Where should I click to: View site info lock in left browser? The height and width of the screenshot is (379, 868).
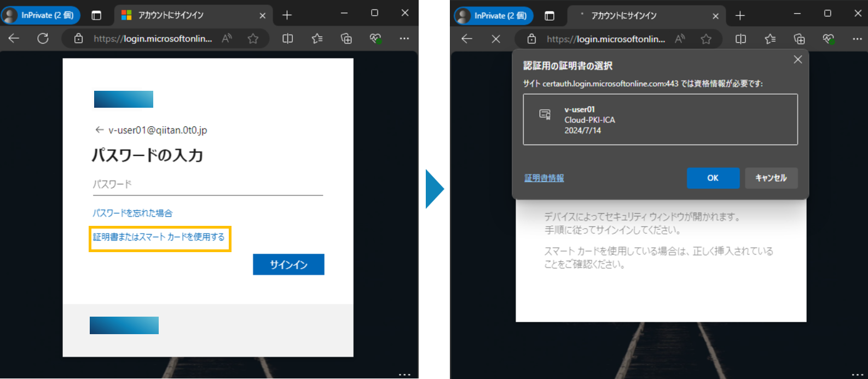[79, 38]
